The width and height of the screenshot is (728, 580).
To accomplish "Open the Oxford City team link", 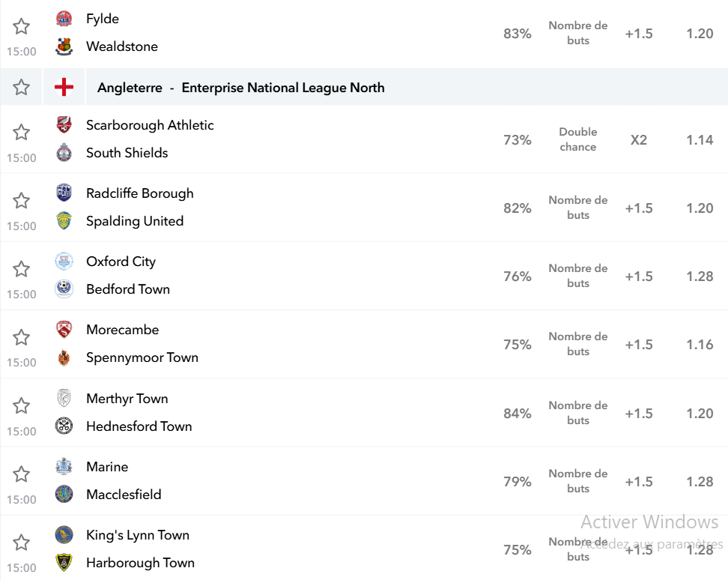I will [x=121, y=262].
